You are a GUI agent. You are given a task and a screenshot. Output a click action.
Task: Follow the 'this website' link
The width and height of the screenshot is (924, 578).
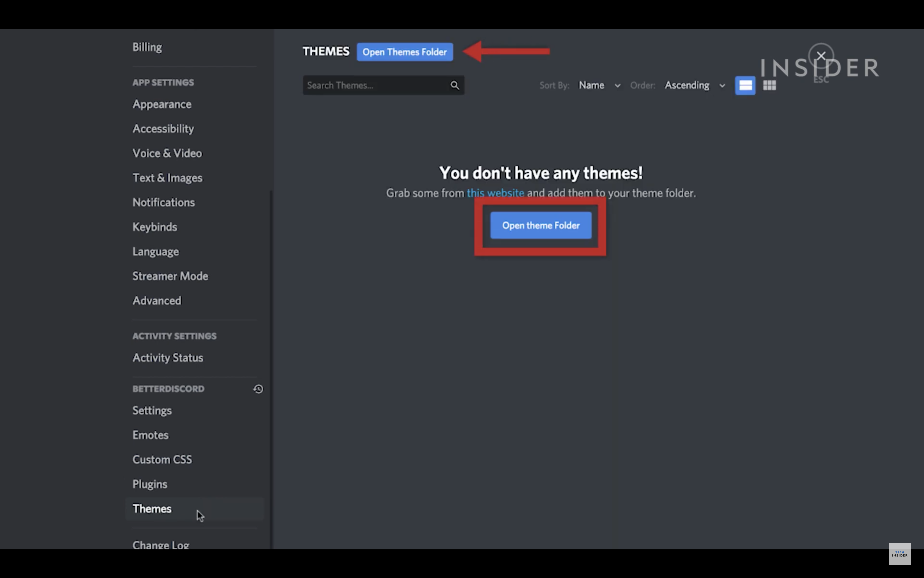tap(495, 193)
